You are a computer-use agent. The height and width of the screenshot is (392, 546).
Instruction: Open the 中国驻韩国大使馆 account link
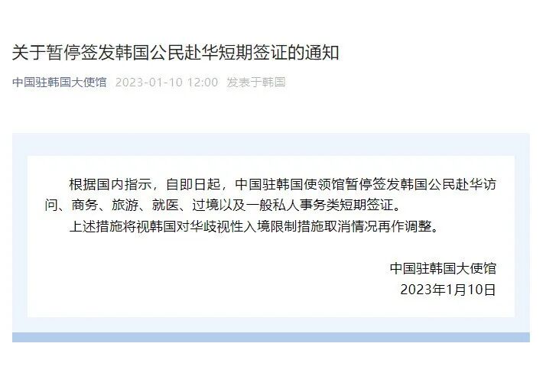click(59, 83)
